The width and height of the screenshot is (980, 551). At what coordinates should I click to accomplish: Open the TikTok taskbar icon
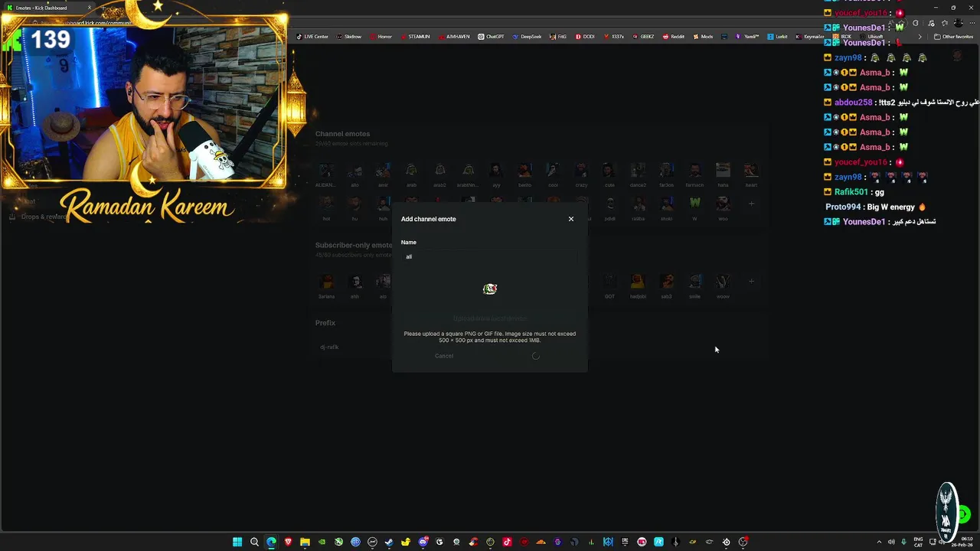507,542
